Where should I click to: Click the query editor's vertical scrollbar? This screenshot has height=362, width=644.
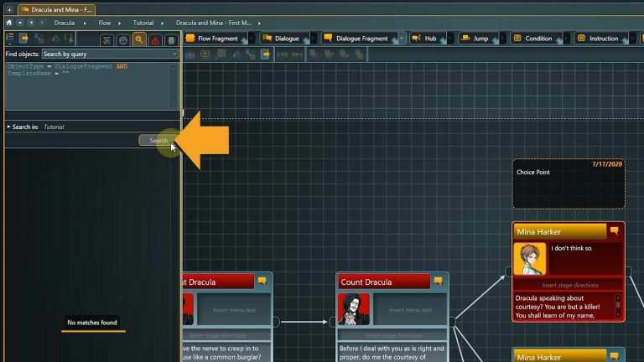click(x=174, y=85)
